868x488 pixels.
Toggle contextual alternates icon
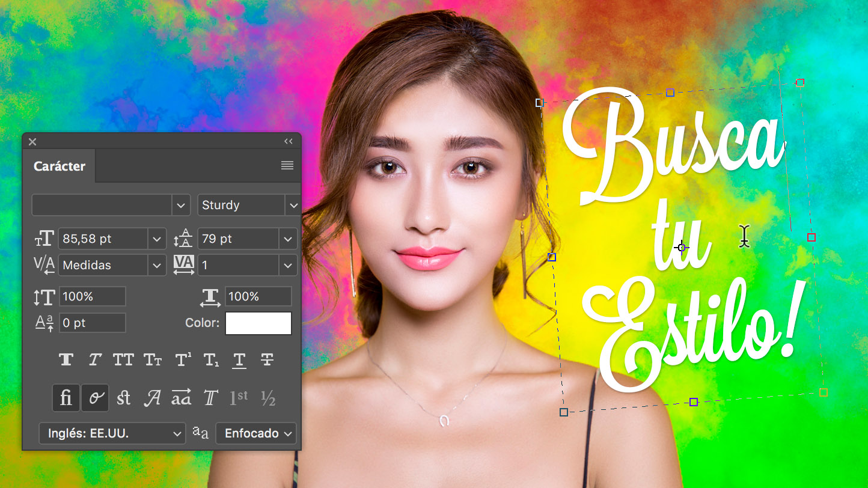click(95, 398)
